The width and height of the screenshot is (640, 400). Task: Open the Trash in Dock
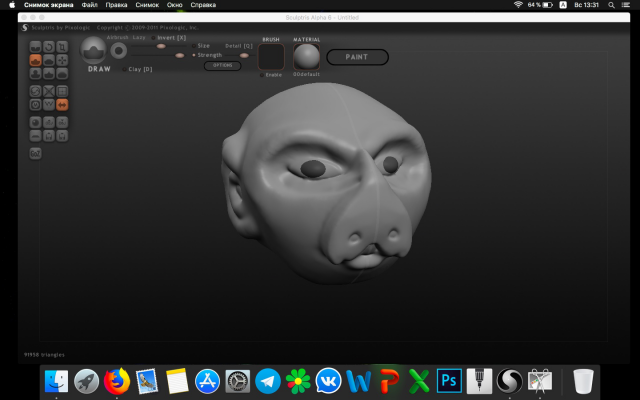[x=583, y=381]
